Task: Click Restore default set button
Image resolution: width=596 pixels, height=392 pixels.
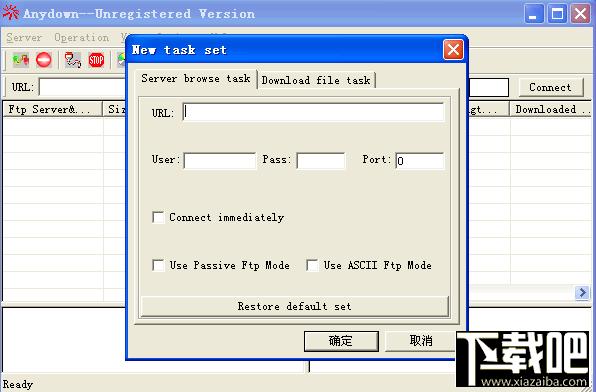Action: point(295,306)
